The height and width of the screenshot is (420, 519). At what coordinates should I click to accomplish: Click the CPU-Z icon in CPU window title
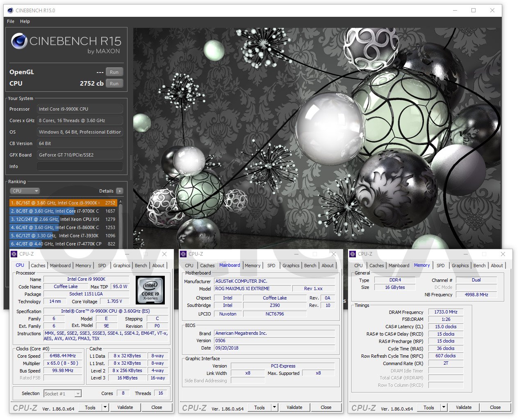pos(14,254)
